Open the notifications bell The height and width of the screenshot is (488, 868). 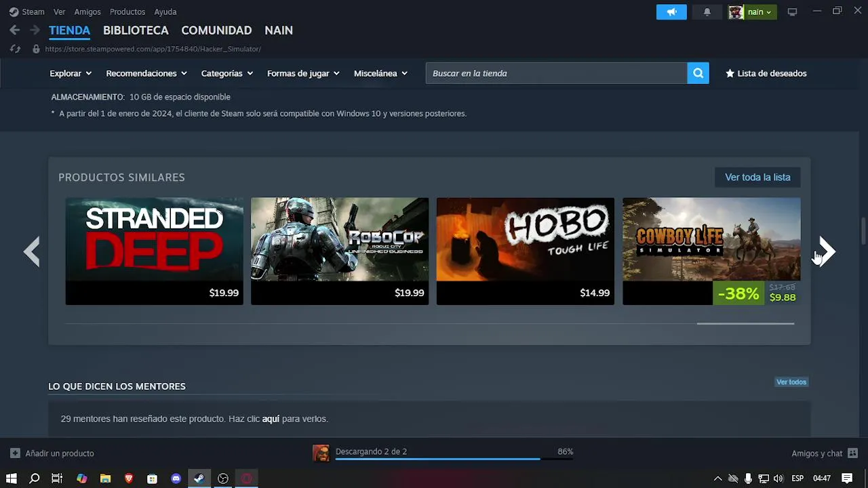point(707,12)
